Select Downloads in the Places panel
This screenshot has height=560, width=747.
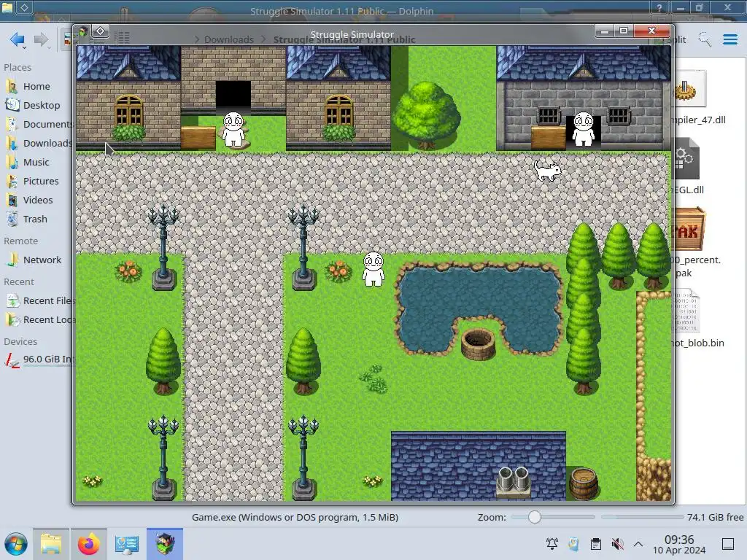[39, 144]
